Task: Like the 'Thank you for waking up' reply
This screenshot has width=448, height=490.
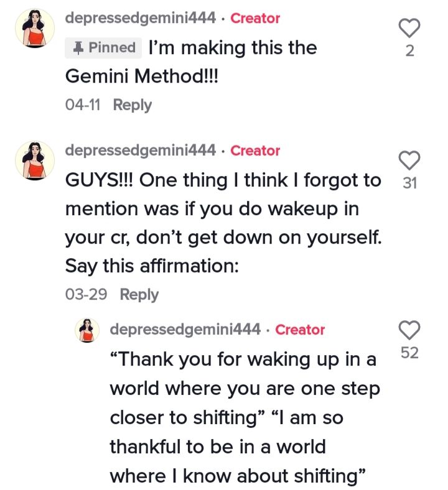Action: 409,330
